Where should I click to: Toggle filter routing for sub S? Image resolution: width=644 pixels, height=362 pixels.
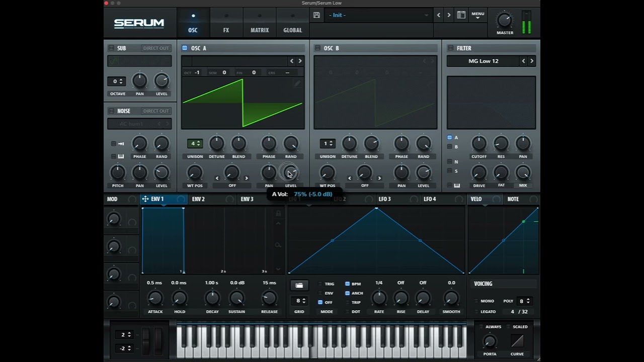[450, 171]
